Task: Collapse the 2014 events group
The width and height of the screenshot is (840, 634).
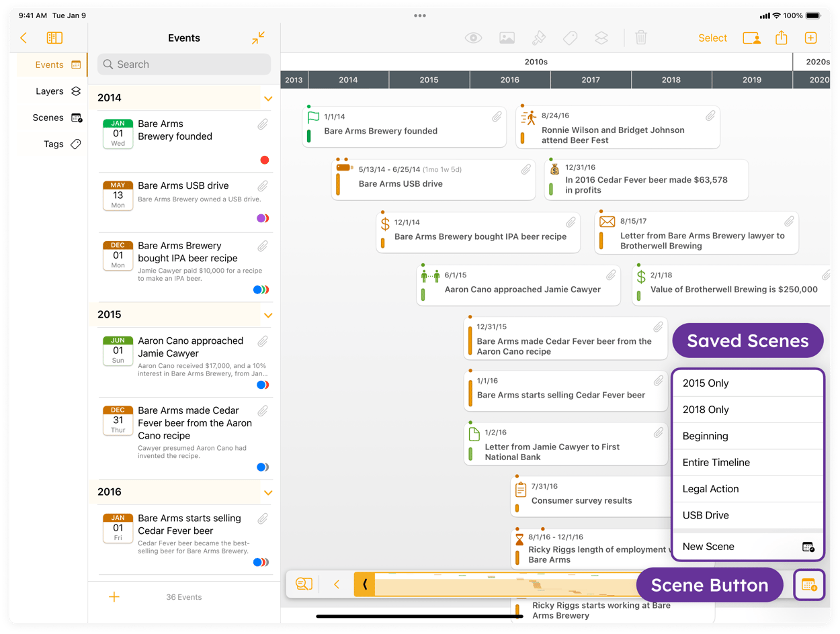Action: (x=268, y=99)
